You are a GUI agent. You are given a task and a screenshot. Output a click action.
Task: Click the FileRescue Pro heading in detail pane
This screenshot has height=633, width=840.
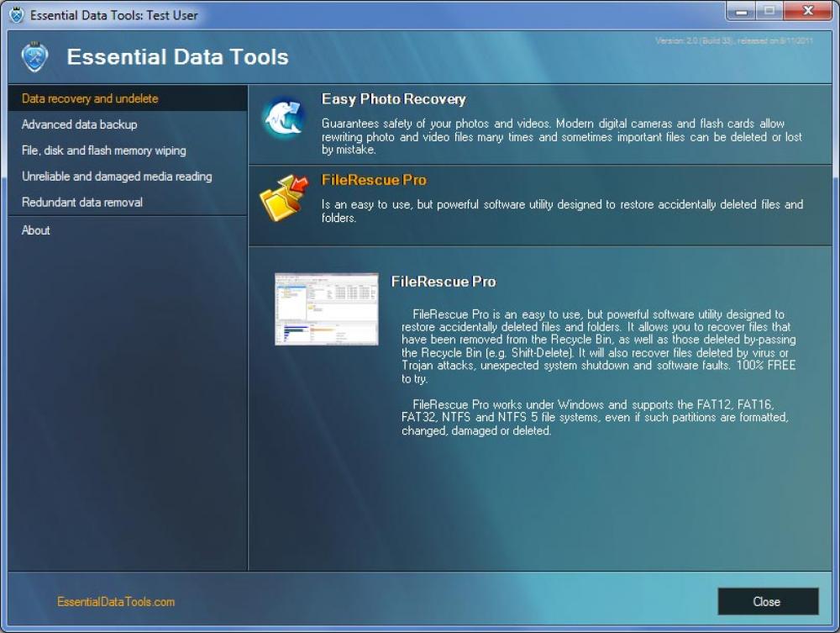[x=444, y=282]
